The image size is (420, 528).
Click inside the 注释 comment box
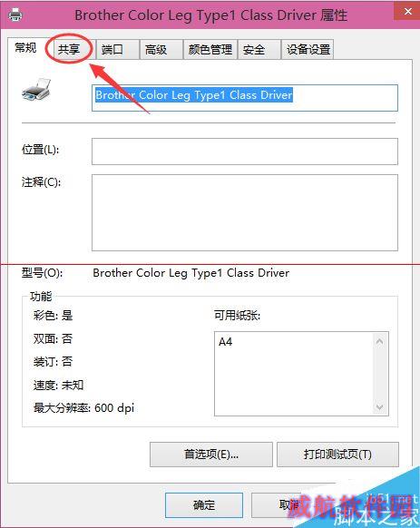click(245, 212)
